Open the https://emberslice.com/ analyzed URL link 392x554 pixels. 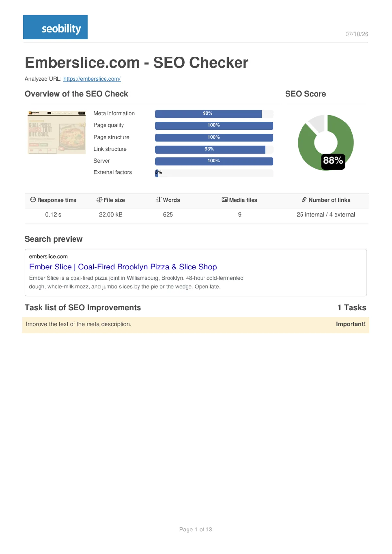coord(92,79)
